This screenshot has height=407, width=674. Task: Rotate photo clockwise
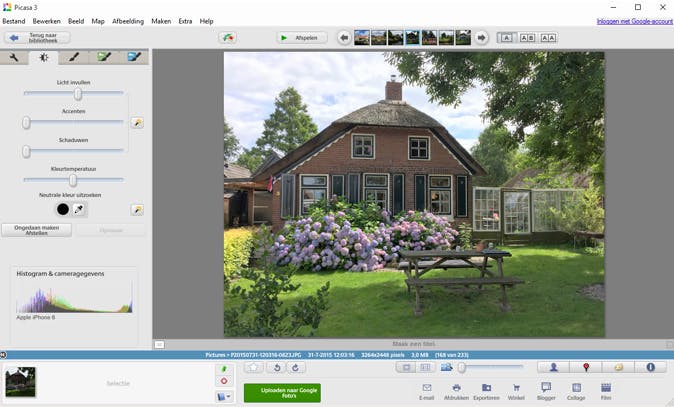coord(295,367)
